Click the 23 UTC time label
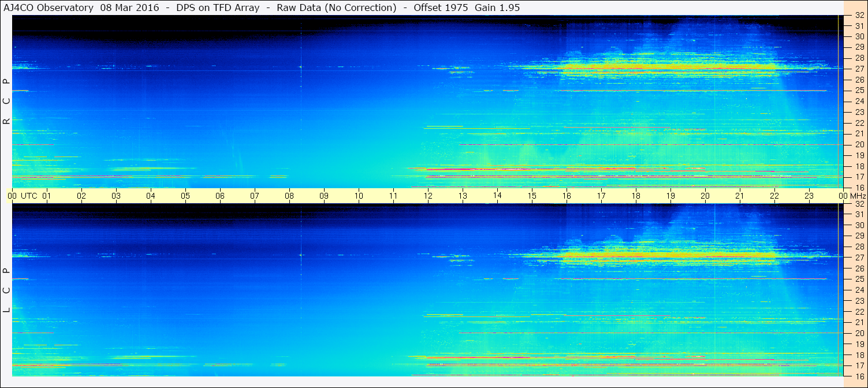 click(809, 196)
